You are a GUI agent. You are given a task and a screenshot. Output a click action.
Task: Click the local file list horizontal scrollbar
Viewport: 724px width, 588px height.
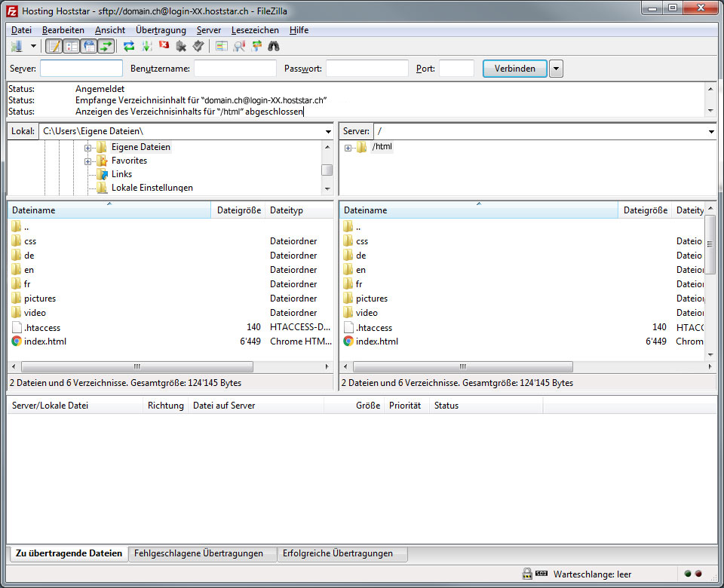(137, 366)
